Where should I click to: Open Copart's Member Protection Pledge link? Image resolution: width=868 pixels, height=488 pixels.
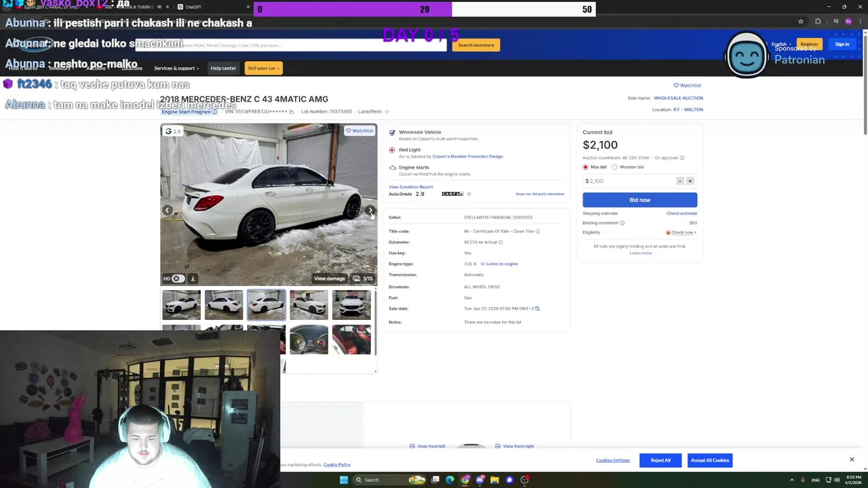(467, 157)
